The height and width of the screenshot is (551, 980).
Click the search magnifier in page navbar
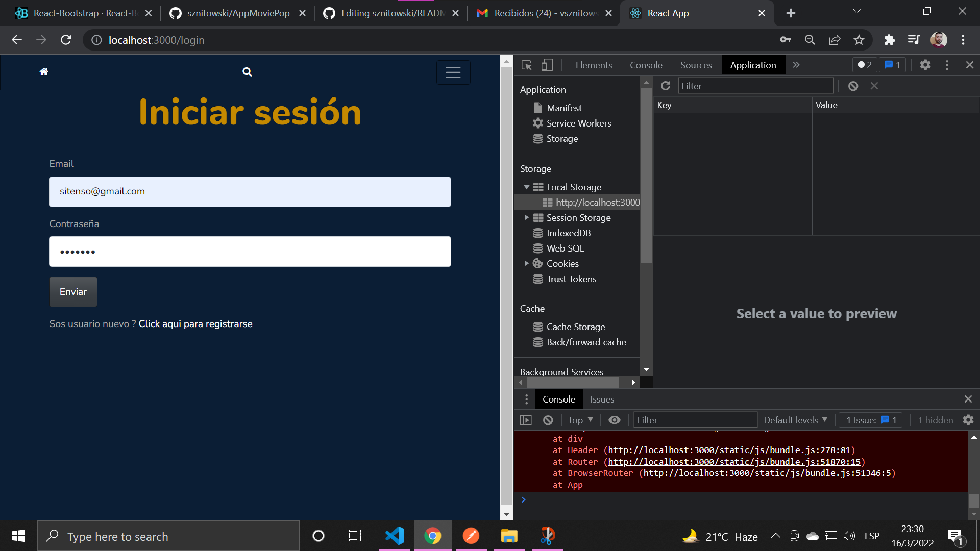(x=247, y=72)
